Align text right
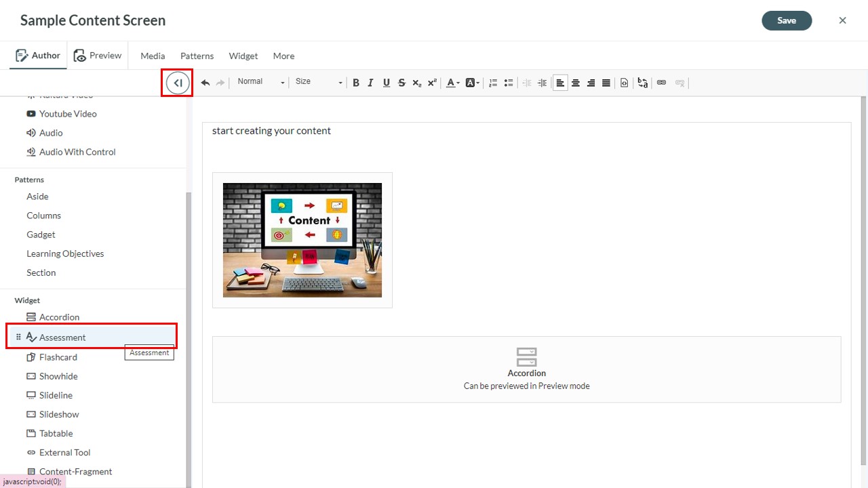 point(591,83)
